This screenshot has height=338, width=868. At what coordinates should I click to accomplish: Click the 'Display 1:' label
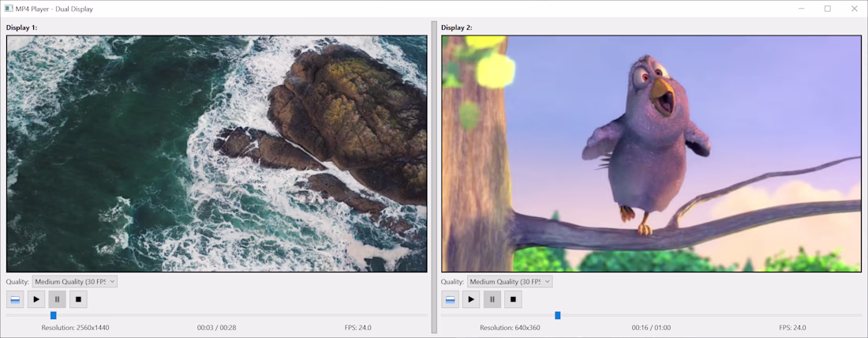coord(21,28)
